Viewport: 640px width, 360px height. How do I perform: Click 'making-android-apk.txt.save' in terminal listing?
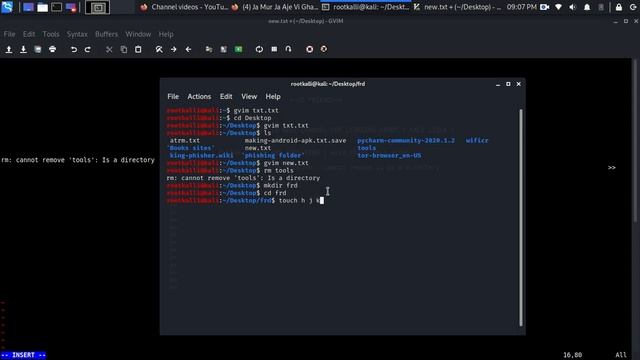pos(295,140)
